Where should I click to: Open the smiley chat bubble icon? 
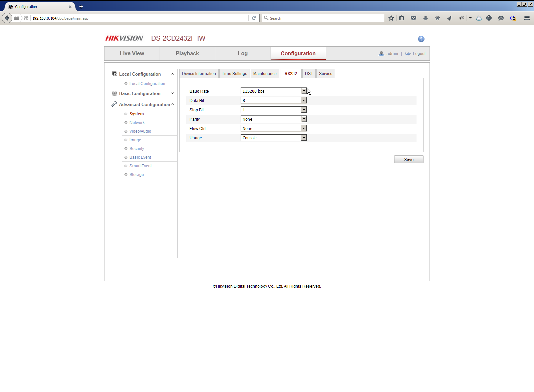click(x=501, y=18)
